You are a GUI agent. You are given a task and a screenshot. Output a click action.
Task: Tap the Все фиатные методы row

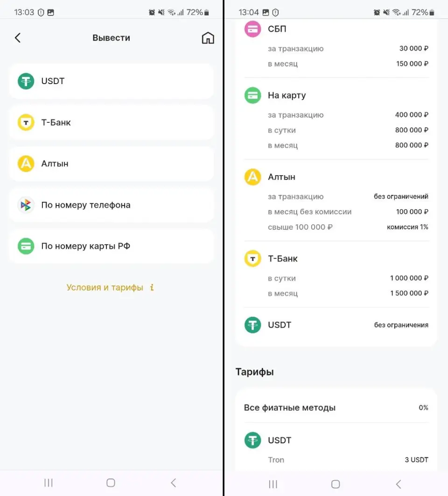(x=336, y=408)
